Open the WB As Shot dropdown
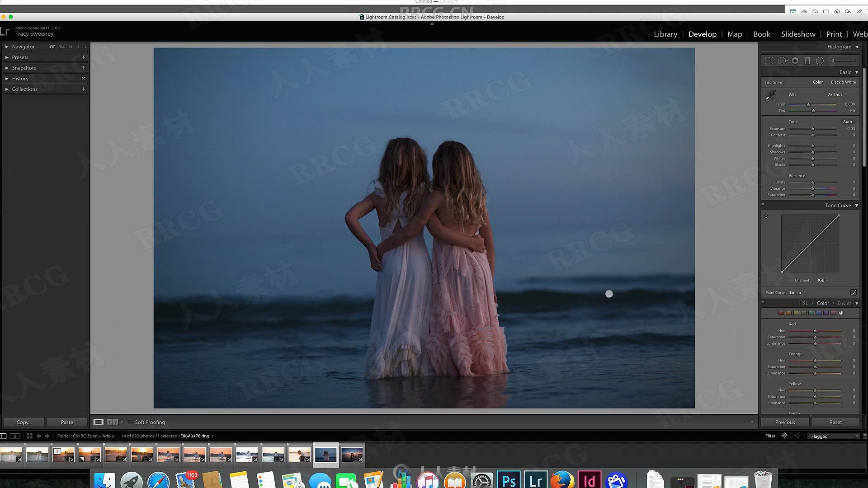This screenshot has width=868, height=488. pos(837,94)
